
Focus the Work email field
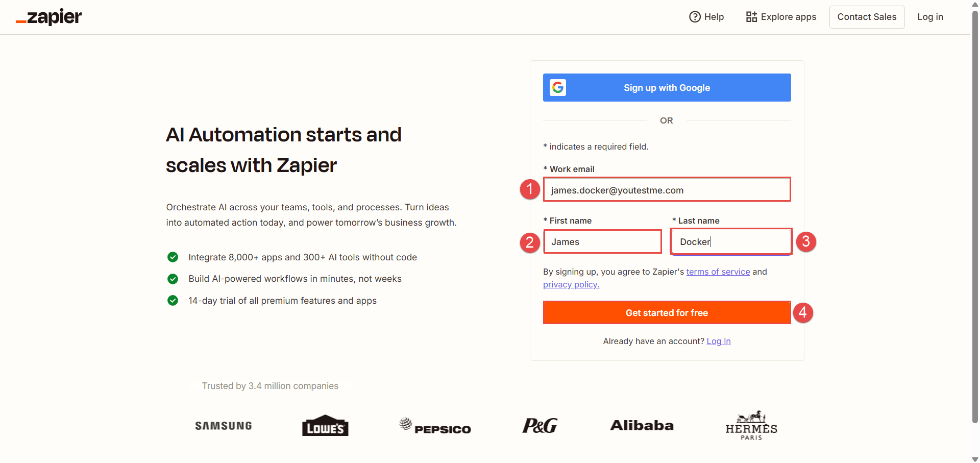(667, 190)
